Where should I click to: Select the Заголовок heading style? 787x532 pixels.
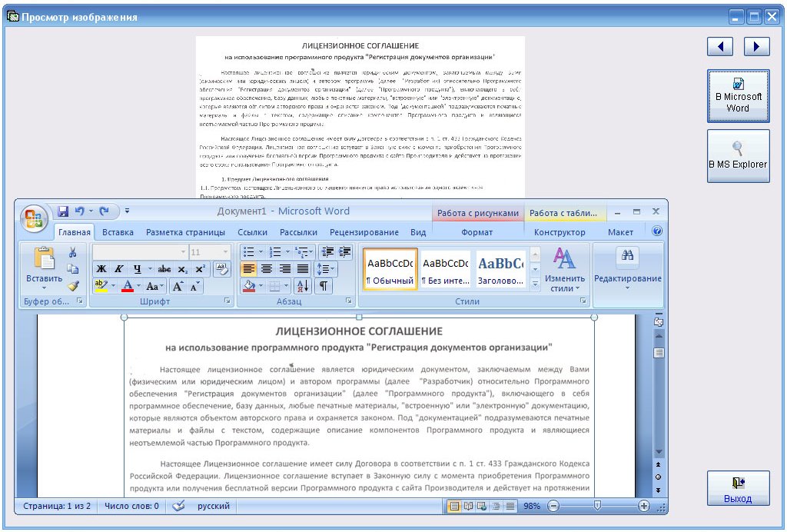pyautogui.click(x=501, y=270)
